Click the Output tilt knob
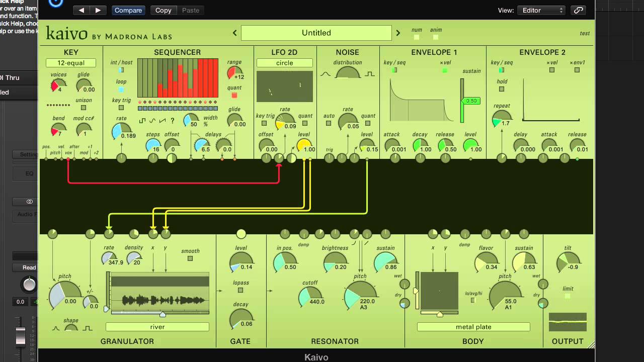 click(568, 263)
